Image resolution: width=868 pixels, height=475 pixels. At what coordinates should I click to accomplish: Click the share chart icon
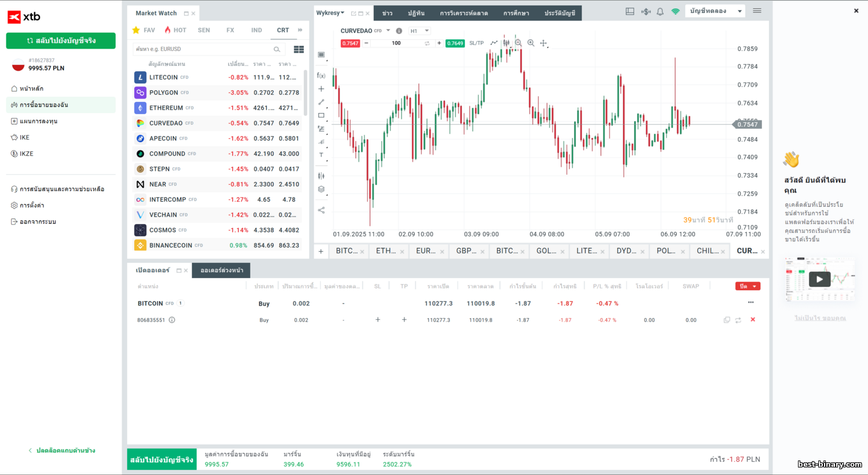pos(321,210)
